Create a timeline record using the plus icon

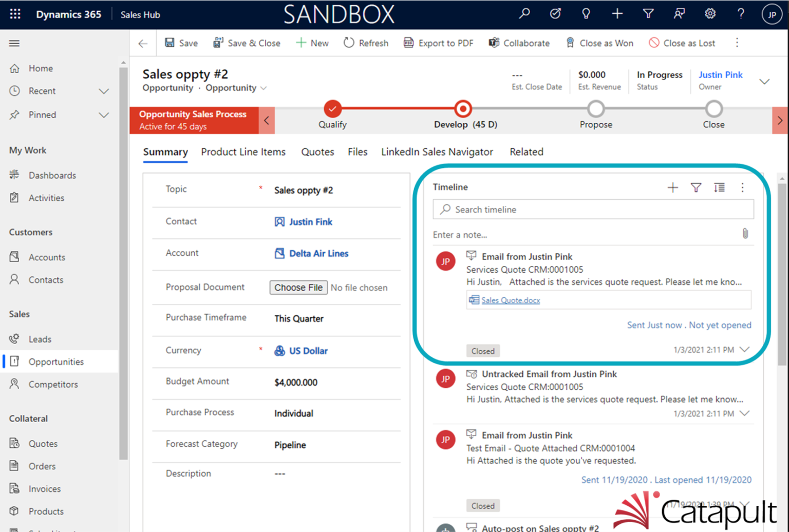pos(672,187)
